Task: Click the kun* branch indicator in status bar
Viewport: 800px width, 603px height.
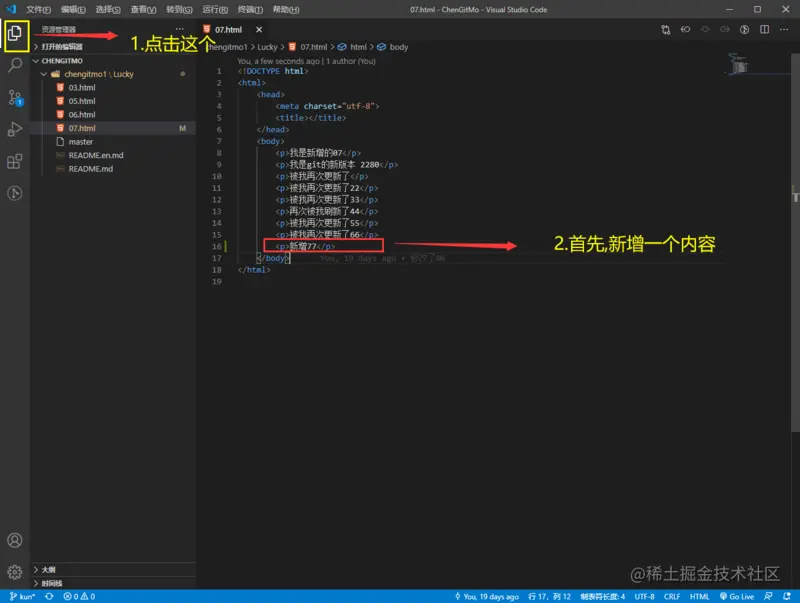Action: [22, 596]
